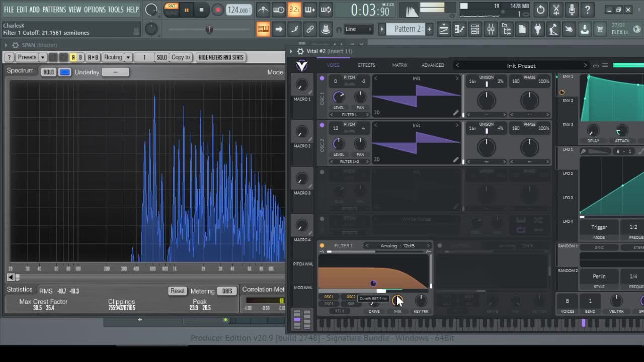The width and height of the screenshot is (644, 362).
Task: Open the Underlay selector in SPAN
Action: [x=115, y=72]
